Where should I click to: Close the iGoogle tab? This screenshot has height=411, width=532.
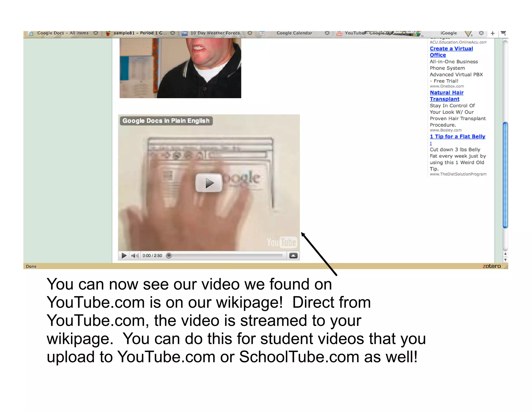pyautogui.click(x=481, y=33)
